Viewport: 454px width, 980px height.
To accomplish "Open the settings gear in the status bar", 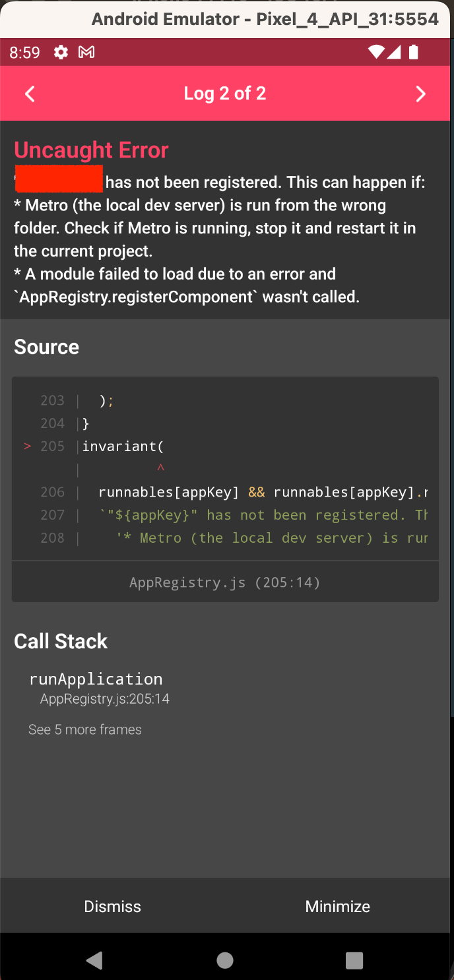I will click(60, 52).
